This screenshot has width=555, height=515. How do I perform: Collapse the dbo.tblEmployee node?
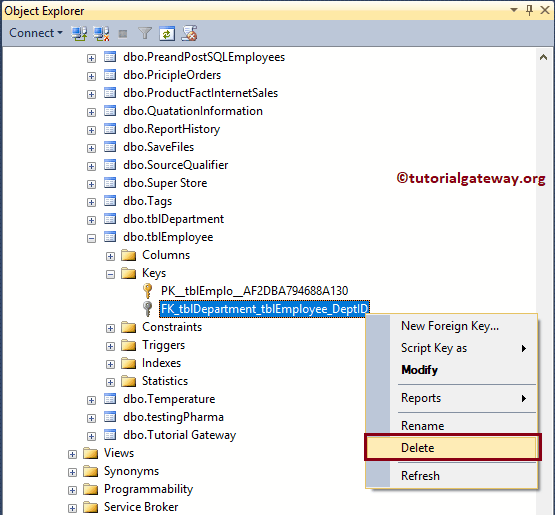pyautogui.click(x=91, y=238)
